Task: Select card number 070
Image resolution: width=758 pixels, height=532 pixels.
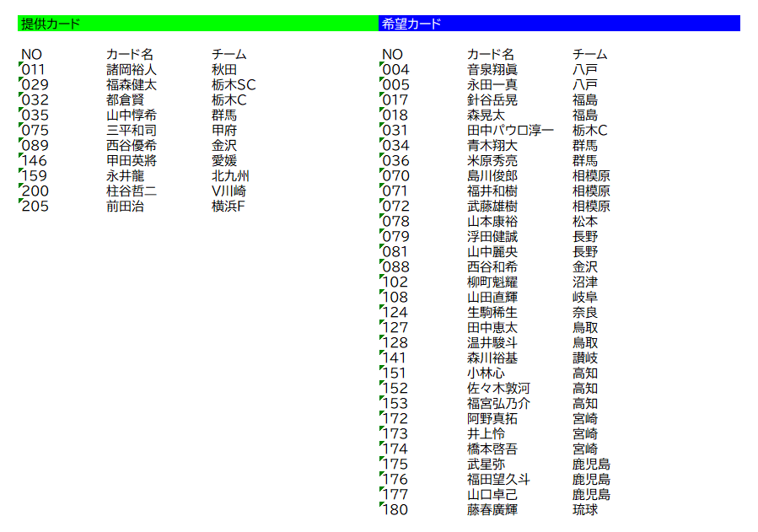Action: tap(395, 176)
